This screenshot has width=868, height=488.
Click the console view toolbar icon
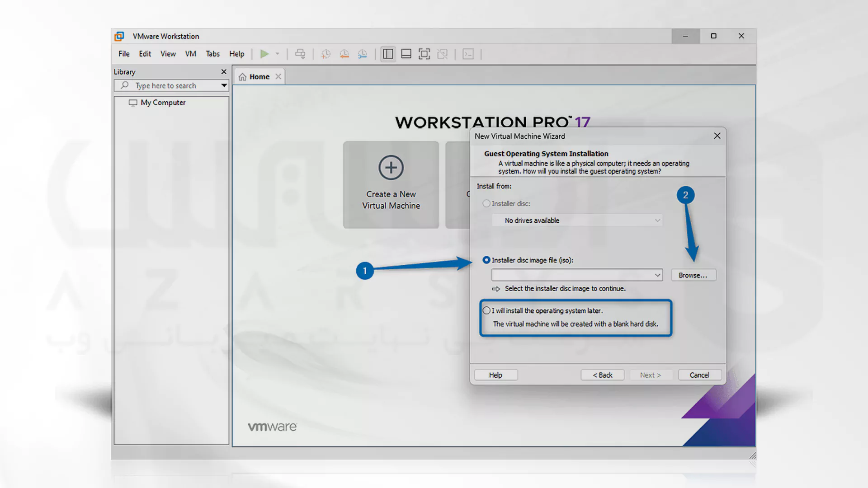pos(468,54)
